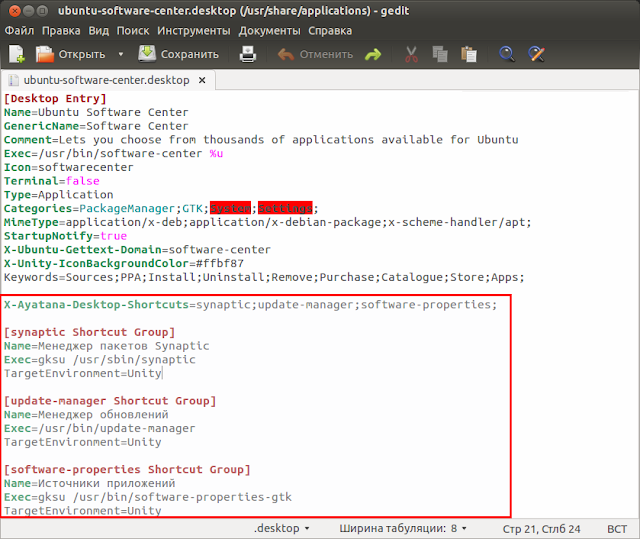
Task: Click the Exec=/usr/bin/update-manager line
Action: pyautogui.click(x=100, y=428)
